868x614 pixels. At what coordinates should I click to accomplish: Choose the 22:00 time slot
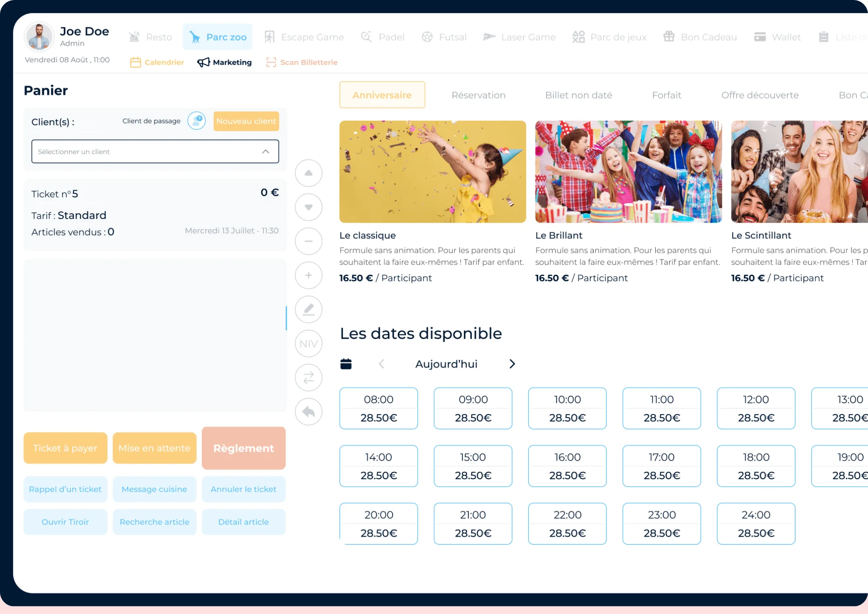[567, 524]
